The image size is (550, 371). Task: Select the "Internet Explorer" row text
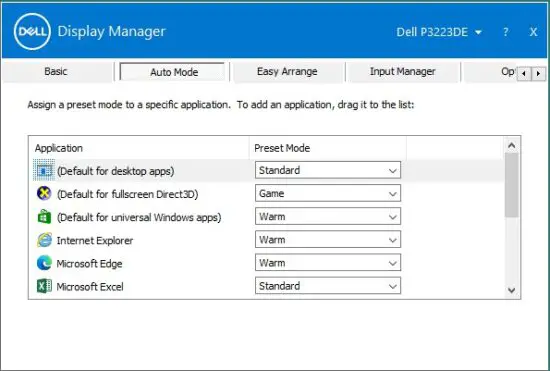pos(95,241)
